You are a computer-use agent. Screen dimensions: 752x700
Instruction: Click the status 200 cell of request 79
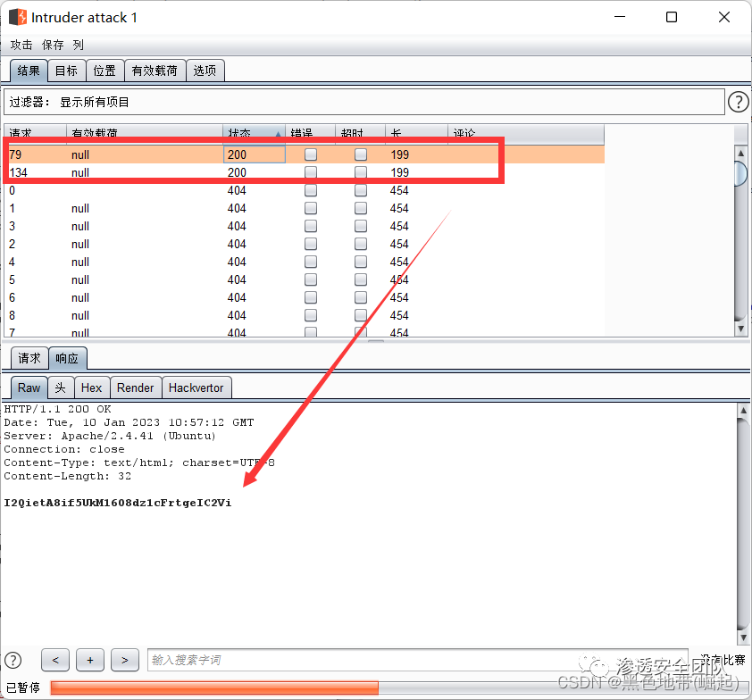(x=255, y=154)
